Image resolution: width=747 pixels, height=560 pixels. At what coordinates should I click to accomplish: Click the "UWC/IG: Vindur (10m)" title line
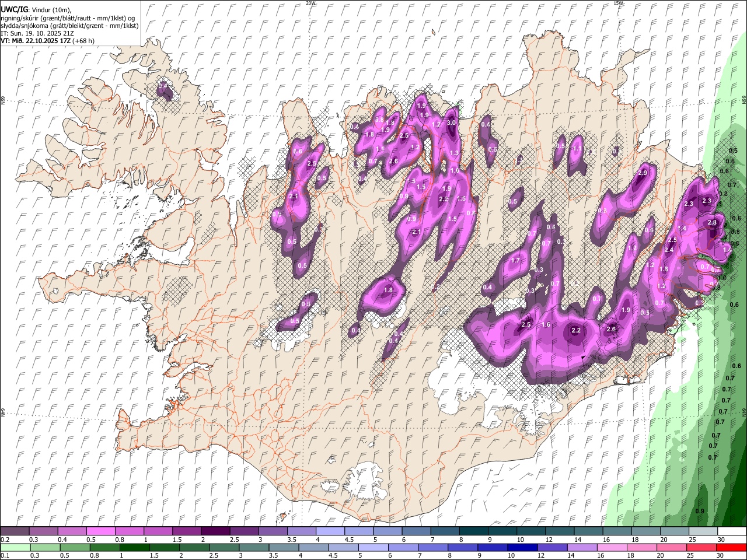coord(36,10)
